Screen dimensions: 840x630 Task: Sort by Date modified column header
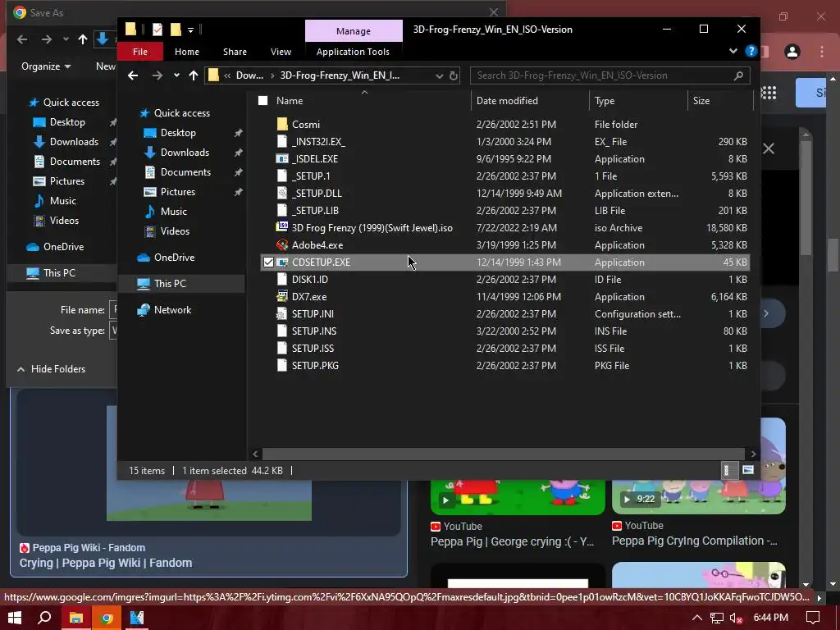(x=531, y=101)
